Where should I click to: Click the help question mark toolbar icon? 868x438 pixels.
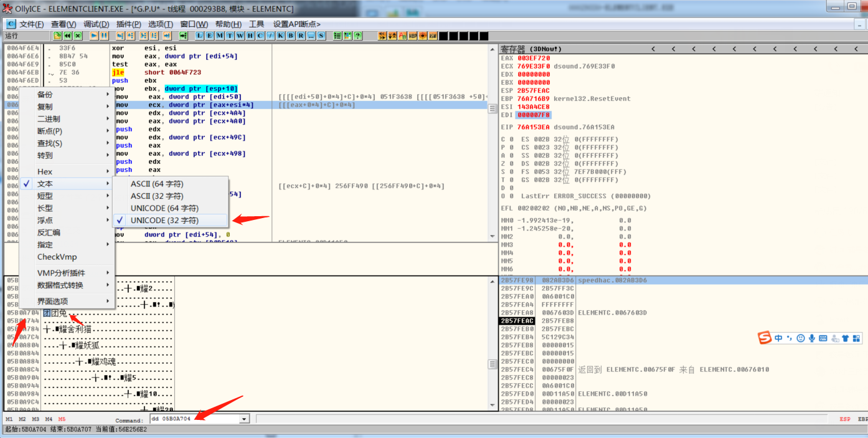point(357,36)
